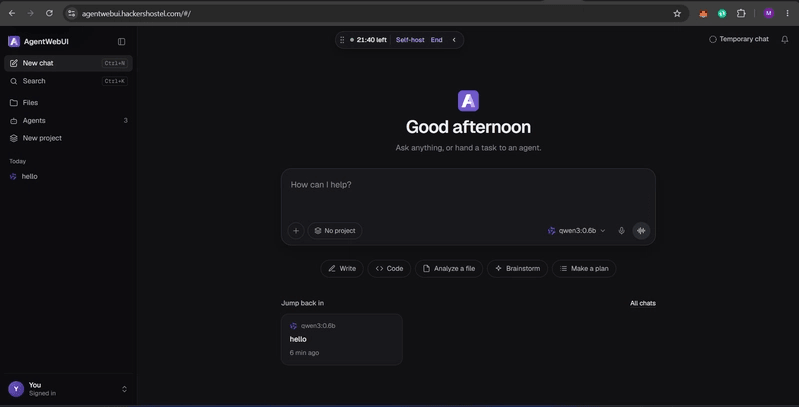Choose the Brainstorm suggestion chip
The width and height of the screenshot is (799, 407).
[517, 268]
